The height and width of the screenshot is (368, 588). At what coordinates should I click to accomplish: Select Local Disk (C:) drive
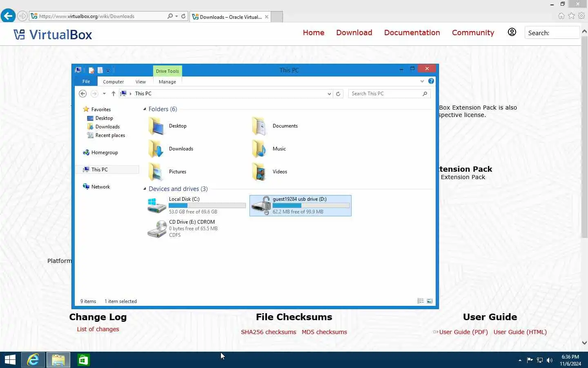coord(196,205)
